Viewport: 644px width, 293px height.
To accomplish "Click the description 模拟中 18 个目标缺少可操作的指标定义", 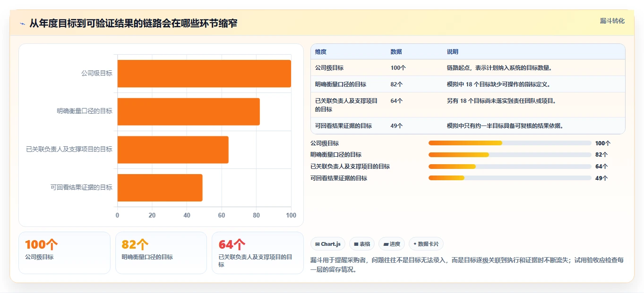I will tap(498, 84).
